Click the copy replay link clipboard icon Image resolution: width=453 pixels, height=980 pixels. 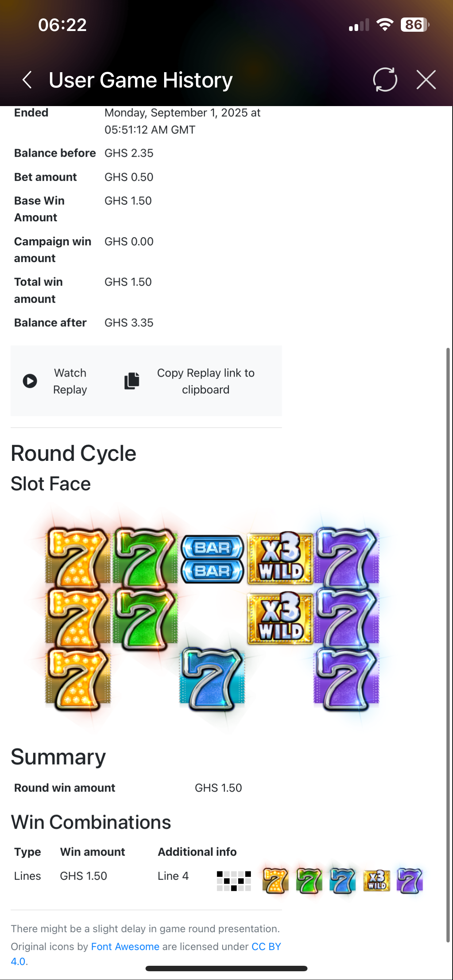tap(132, 381)
